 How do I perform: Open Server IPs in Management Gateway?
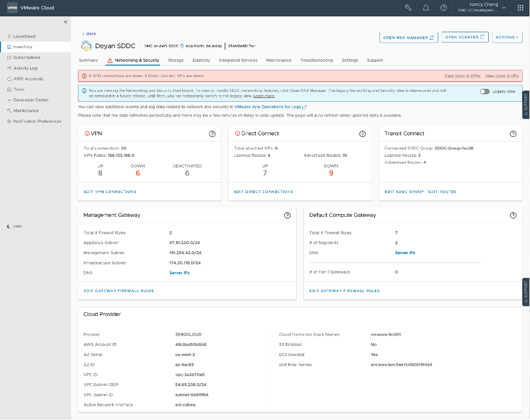[179, 273]
